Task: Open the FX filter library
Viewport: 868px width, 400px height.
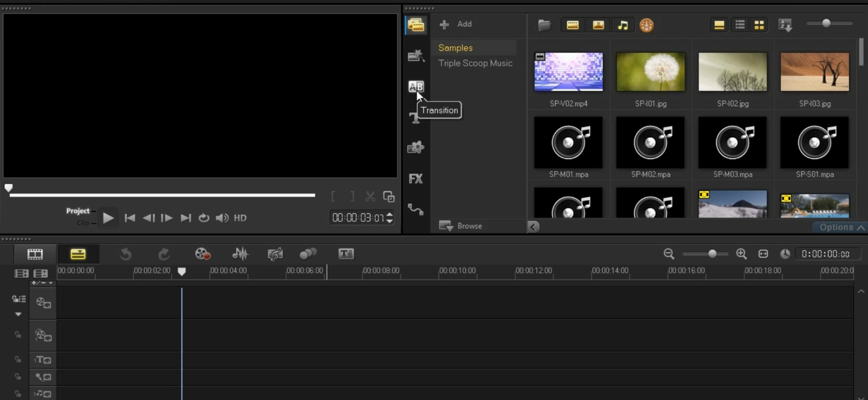Action: 415,179
